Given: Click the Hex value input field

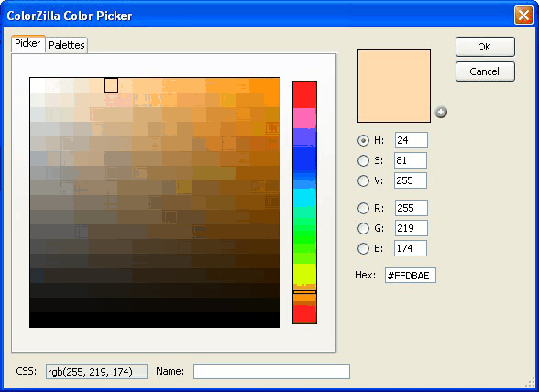Looking at the screenshot, I should tap(411, 276).
